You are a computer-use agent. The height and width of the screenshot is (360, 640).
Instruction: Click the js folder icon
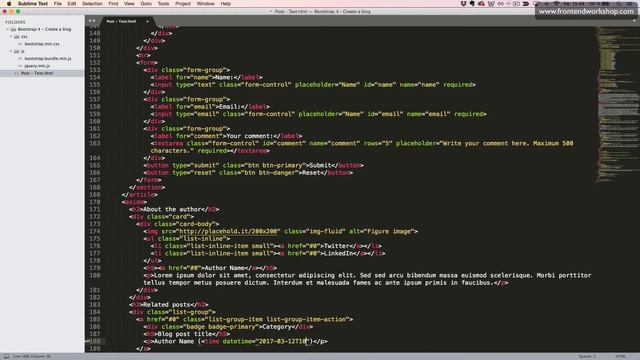(x=17, y=51)
